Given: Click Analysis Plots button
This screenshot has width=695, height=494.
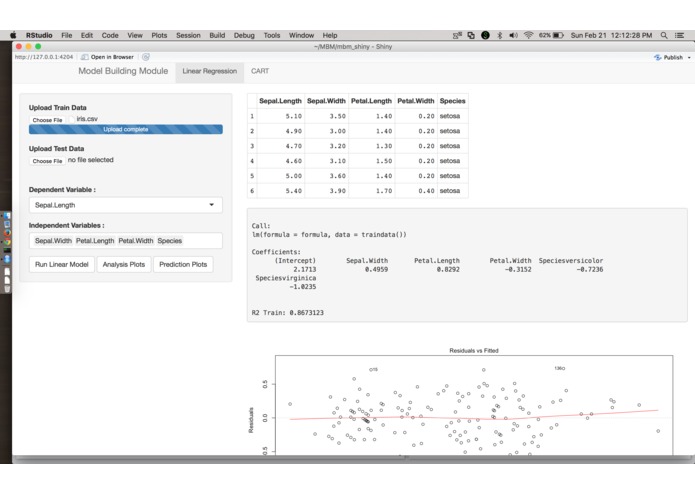Looking at the screenshot, I should tap(124, 265).
